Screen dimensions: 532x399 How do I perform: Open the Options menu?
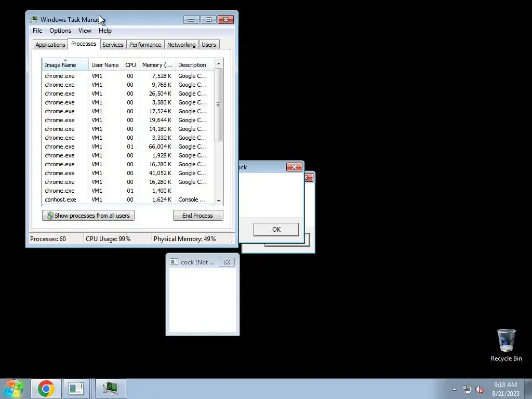point(60,31)
